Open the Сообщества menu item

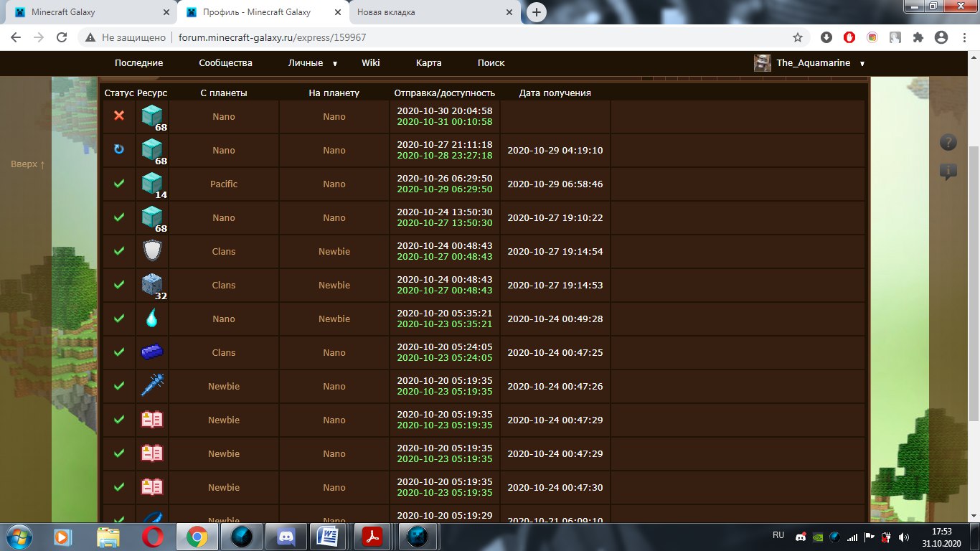click(x=225, y=63)
